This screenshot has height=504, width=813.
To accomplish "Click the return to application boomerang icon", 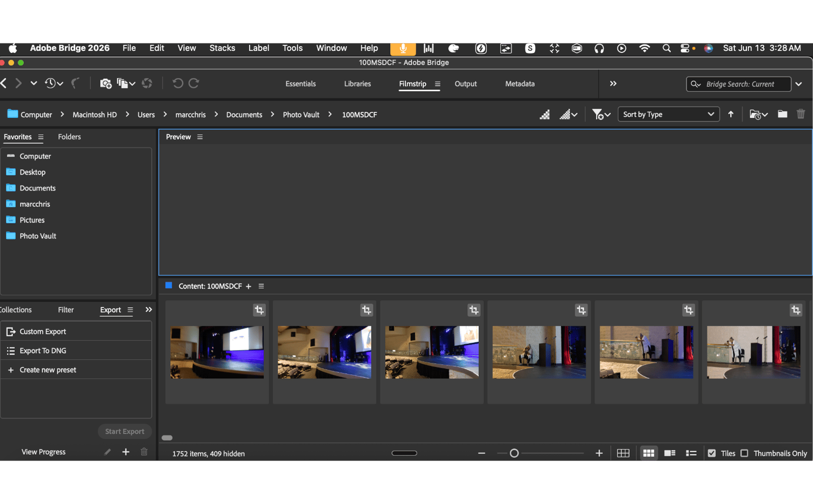I will [76, 83].
